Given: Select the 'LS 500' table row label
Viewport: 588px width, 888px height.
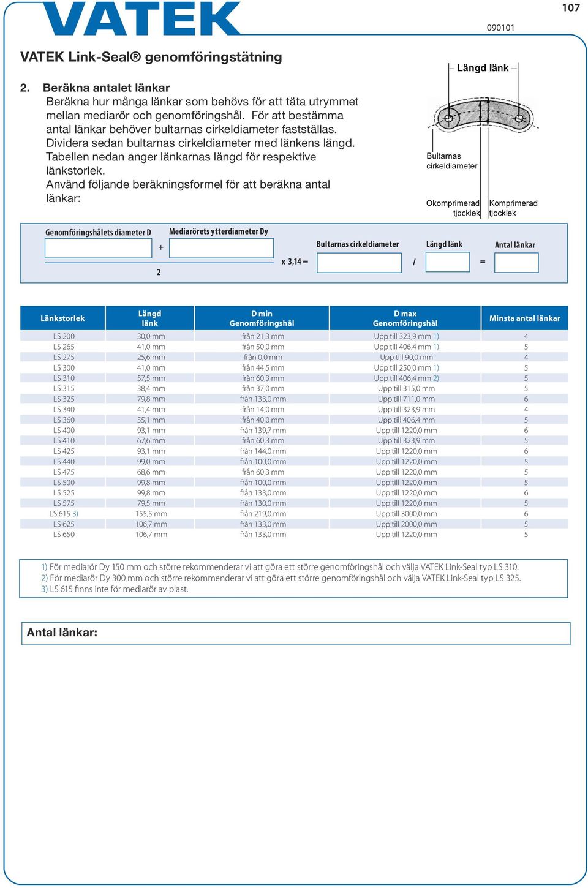Looking at the screenshot, I should tap(64, 483).
